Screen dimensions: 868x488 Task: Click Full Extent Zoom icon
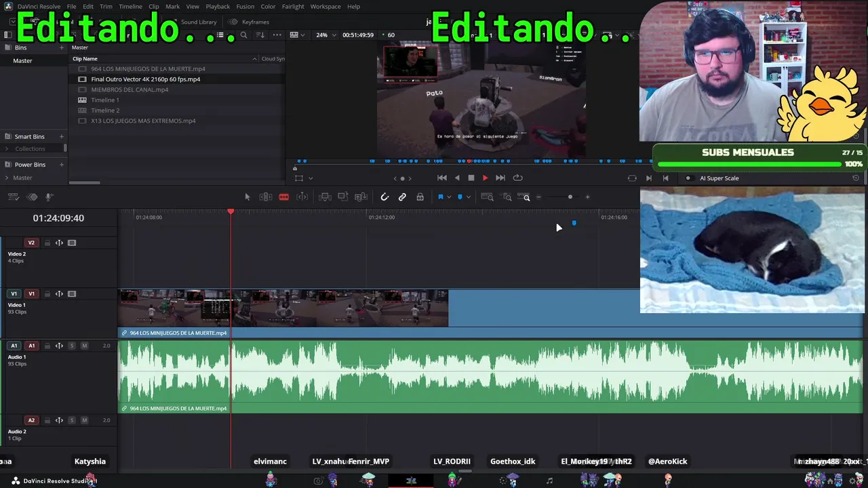point(487,197)
